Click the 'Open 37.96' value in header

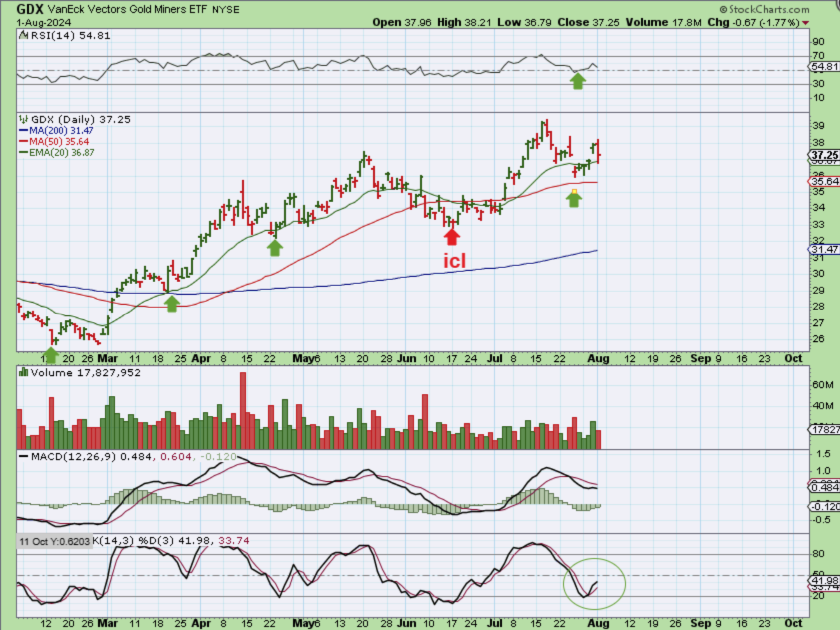[x=402, y=22]
